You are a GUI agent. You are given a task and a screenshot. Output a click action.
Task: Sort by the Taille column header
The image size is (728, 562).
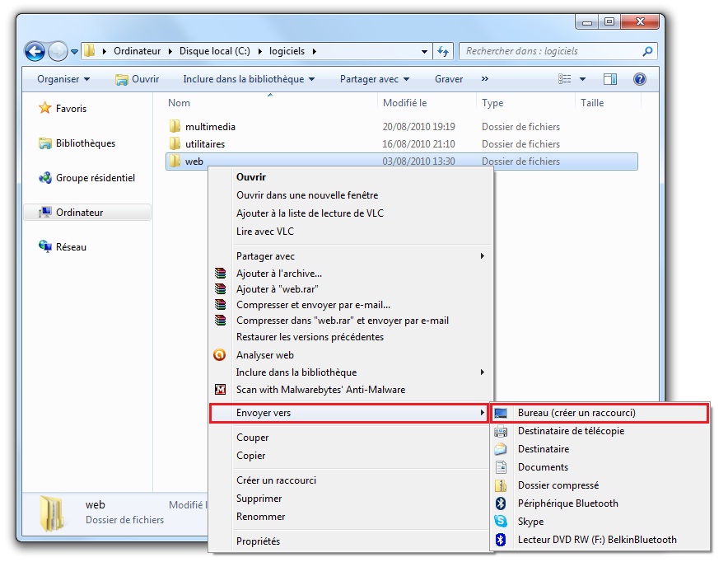(x=592, y=103)
